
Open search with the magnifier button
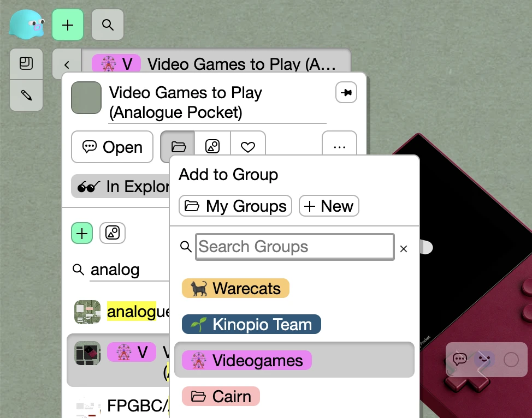[108, 25]
